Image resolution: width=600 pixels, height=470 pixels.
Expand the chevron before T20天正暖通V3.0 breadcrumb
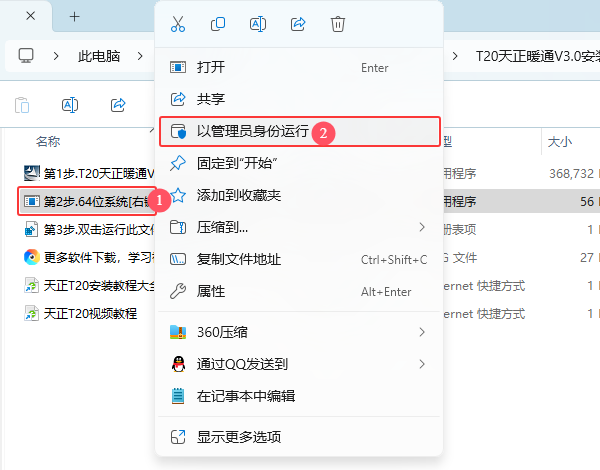coord(455,56)
